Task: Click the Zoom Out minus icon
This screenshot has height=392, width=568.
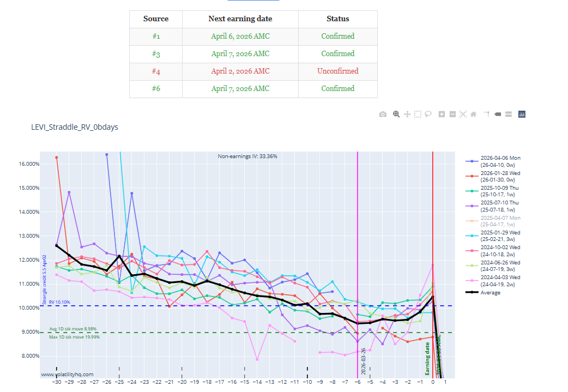Action: [452, 114]
